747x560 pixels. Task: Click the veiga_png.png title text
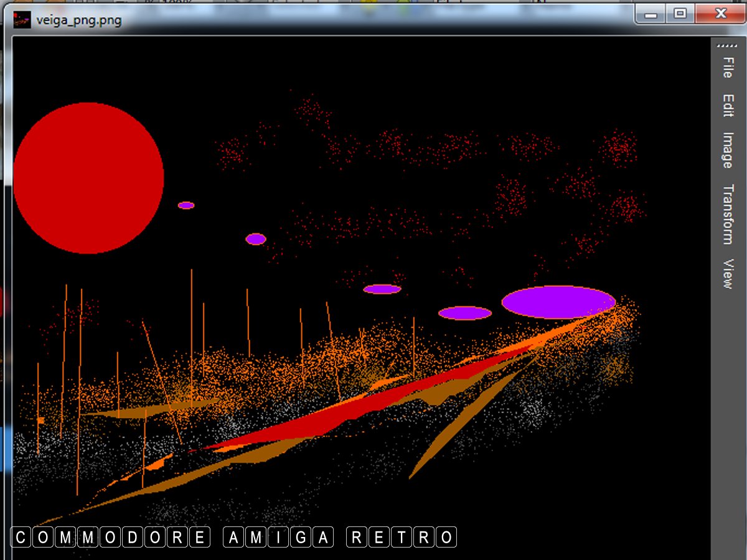tap(78, 20)
